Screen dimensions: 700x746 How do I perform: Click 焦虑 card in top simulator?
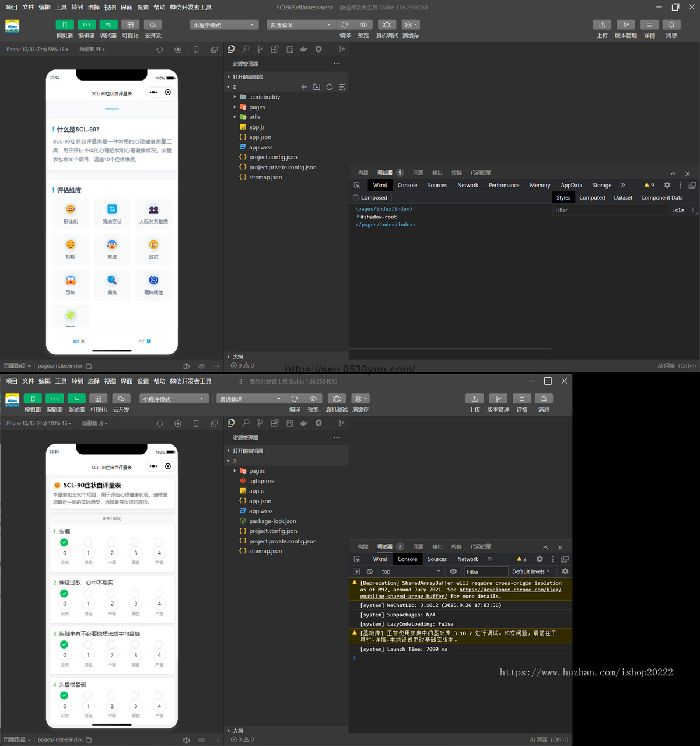click(112, 249)
